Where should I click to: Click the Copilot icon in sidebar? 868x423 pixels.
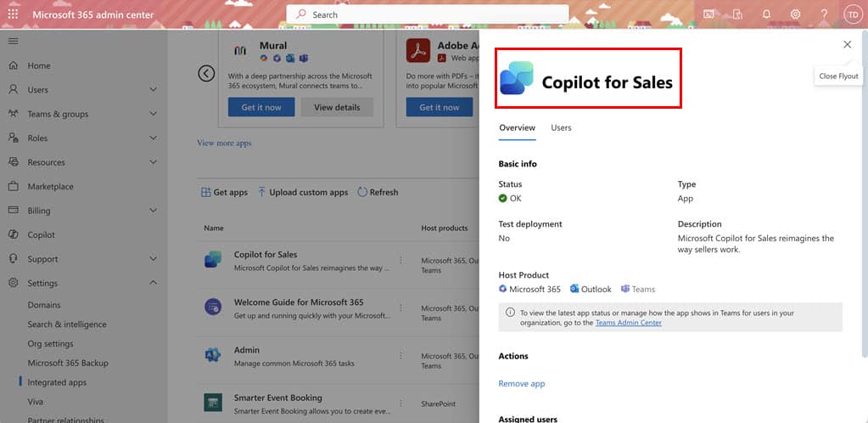click(14, 234)
